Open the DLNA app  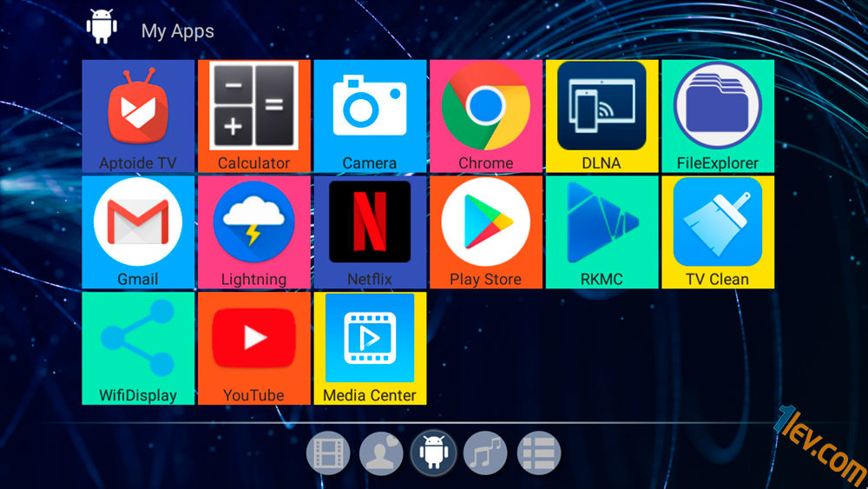602,116
